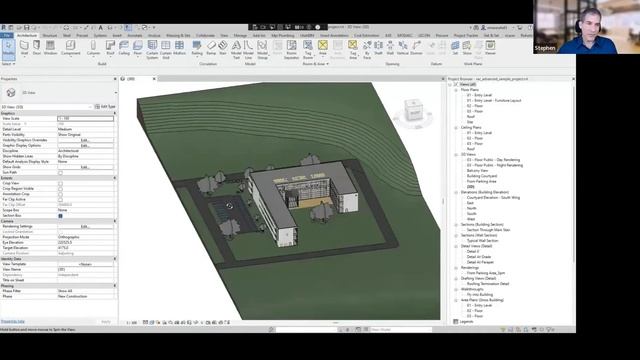Collapse the Elevations (Building Elevation) node
Image resolution: width=640 pixels, height=360 pixels.
pos(456,192)
